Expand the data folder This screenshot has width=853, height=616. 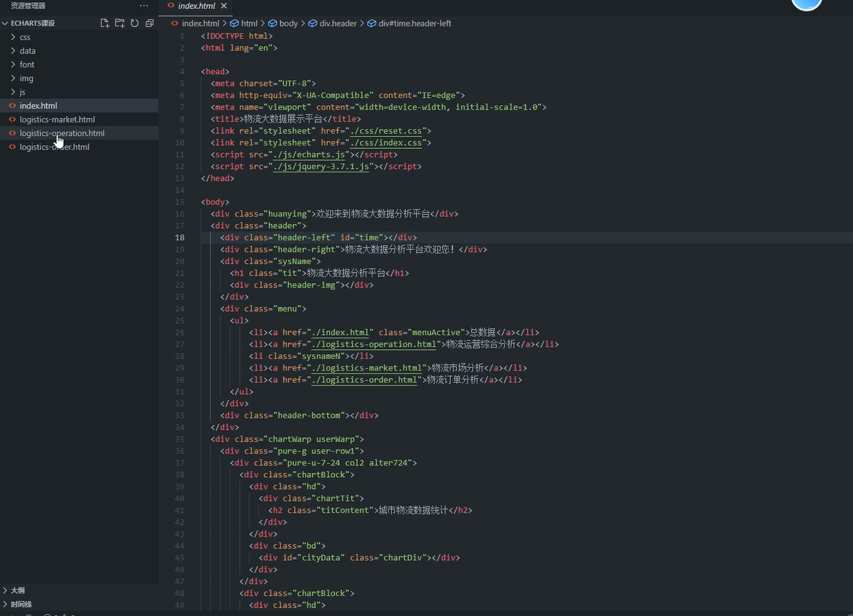27,51
